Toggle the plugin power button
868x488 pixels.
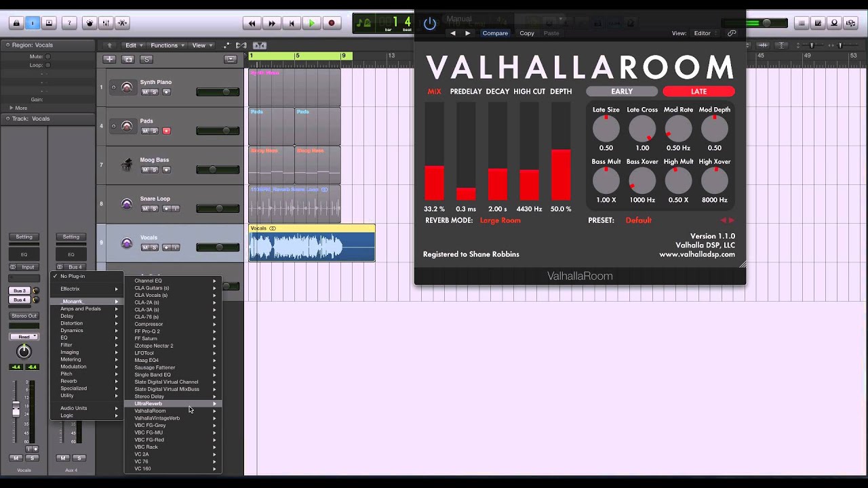(x=429, y=24)
